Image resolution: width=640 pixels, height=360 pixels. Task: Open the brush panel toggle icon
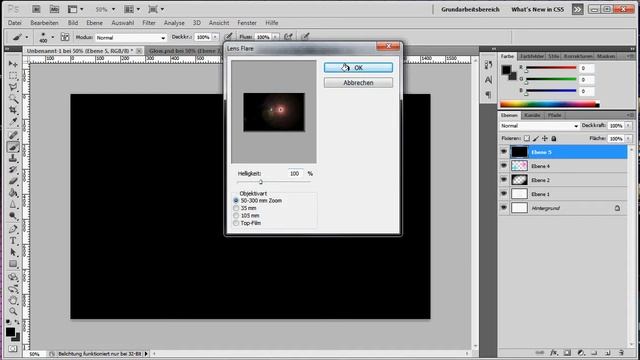64,37
